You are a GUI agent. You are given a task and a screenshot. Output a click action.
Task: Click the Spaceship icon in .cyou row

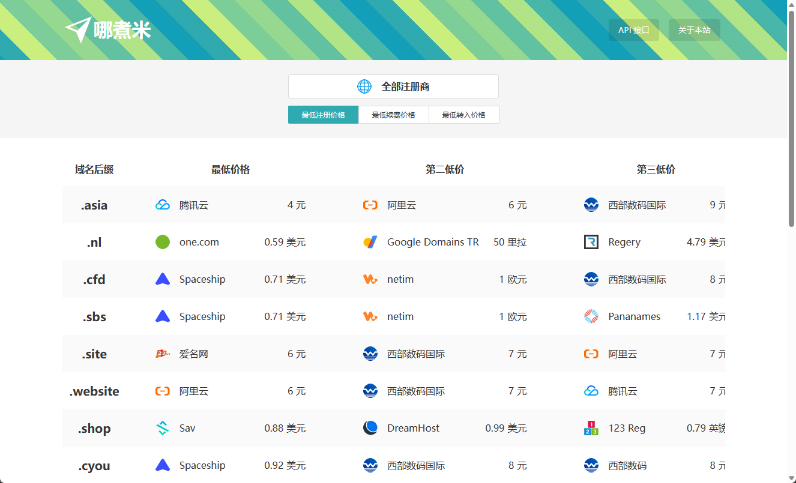tap(162, 465)
